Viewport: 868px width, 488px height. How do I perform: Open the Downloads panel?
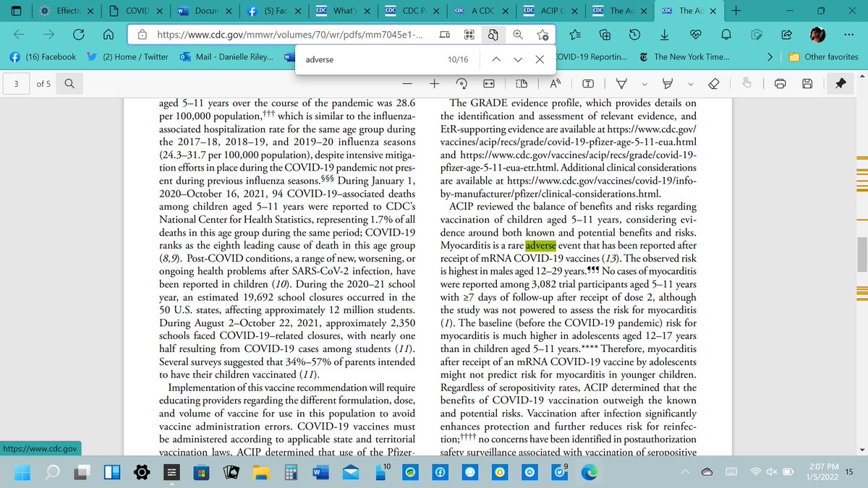[664, 34]
